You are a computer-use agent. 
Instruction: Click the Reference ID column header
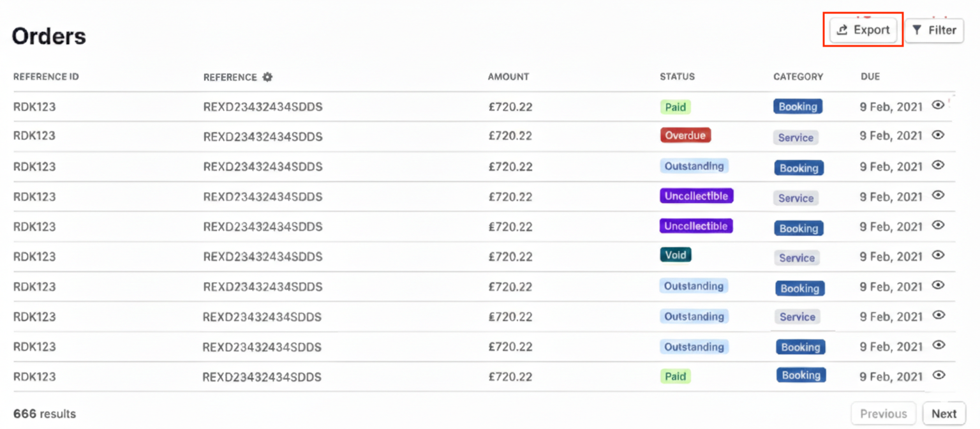[x=46, y=77]
